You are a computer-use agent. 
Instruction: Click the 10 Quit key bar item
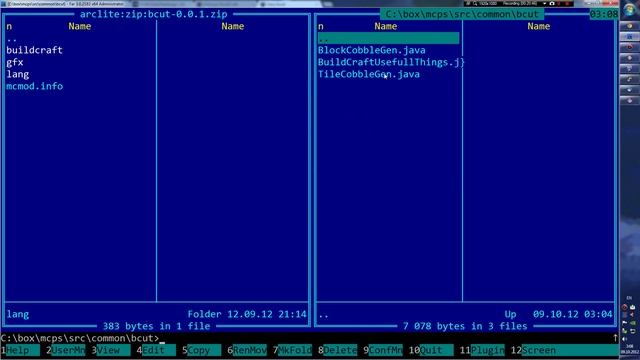431,350
